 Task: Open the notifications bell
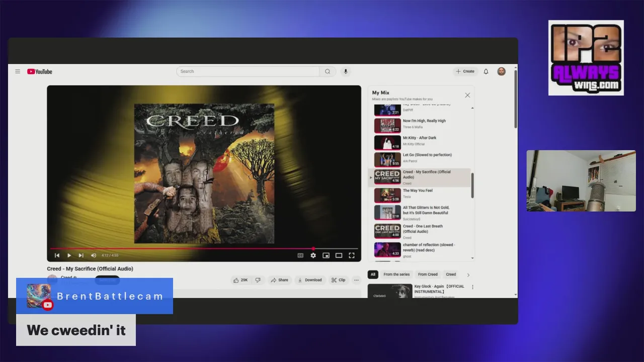point(486,71)
